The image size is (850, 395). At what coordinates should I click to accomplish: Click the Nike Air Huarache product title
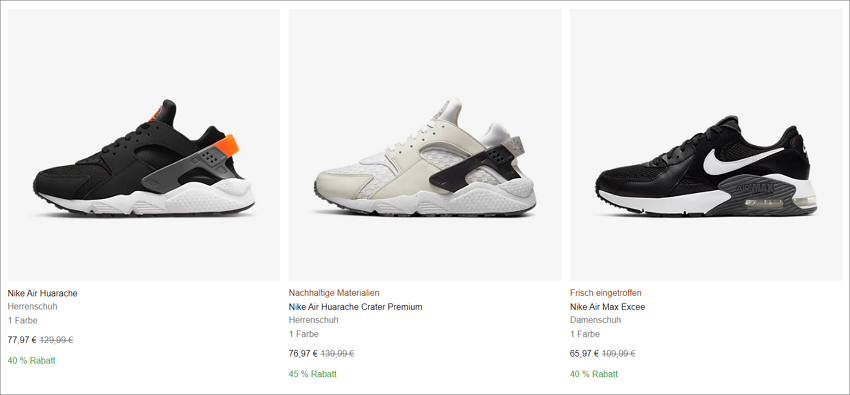point(42,293)
